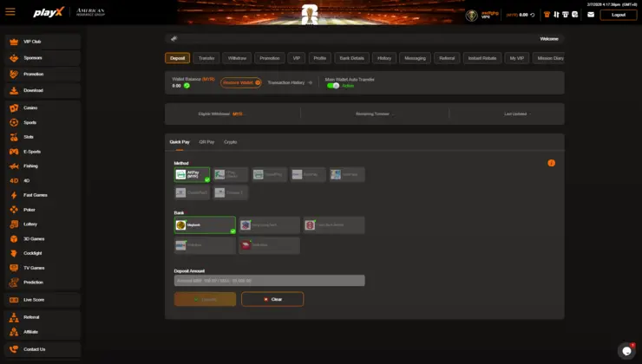The height and width of the screenshot is (364, 642).
Task: Open Fast Games lightning icon
Action: point(14,195)
